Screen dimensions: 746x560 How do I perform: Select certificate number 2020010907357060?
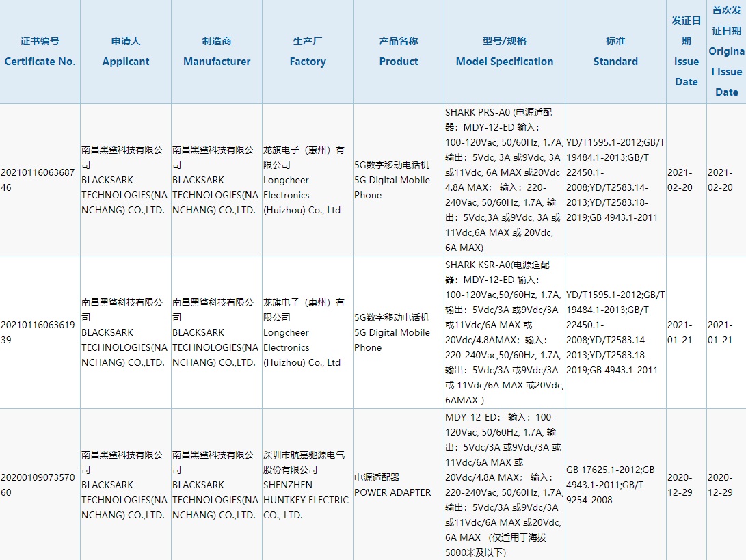[40, 485]
